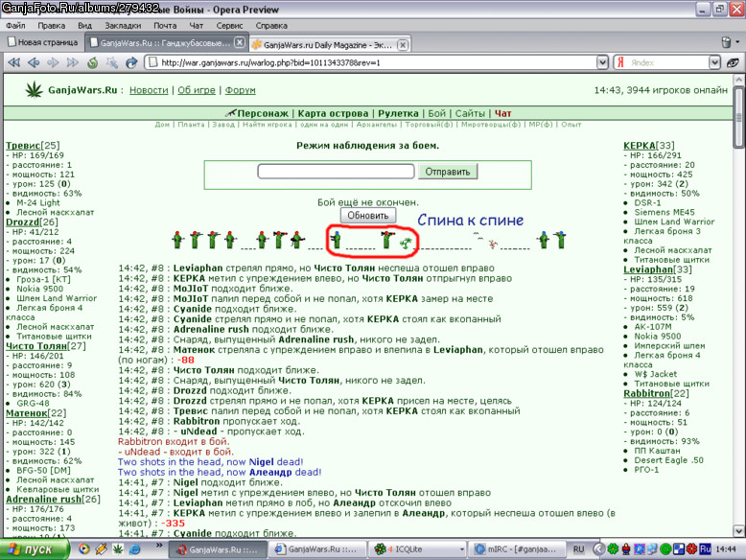Click the Rewind navigation button in Opera toolbar

click(x=14, y=62)
